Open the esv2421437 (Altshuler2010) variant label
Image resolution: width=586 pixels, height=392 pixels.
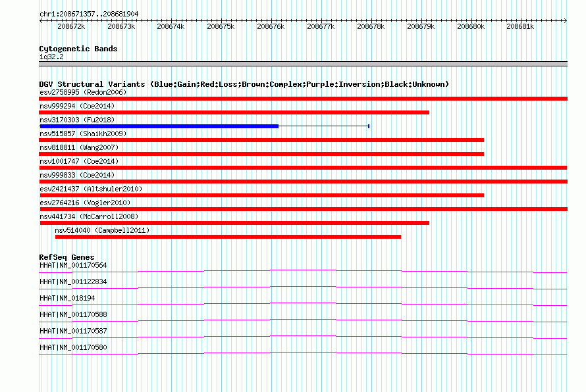pos(91,189)
